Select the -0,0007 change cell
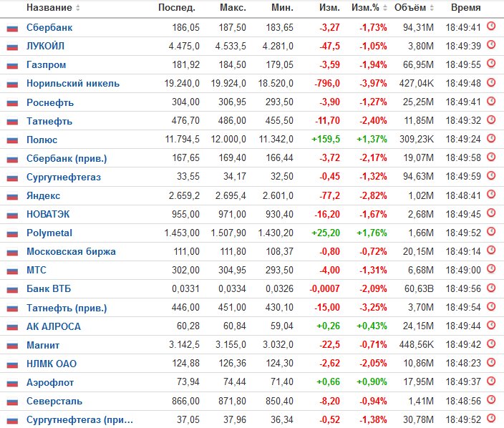504x428 pixels. (324, 288)
